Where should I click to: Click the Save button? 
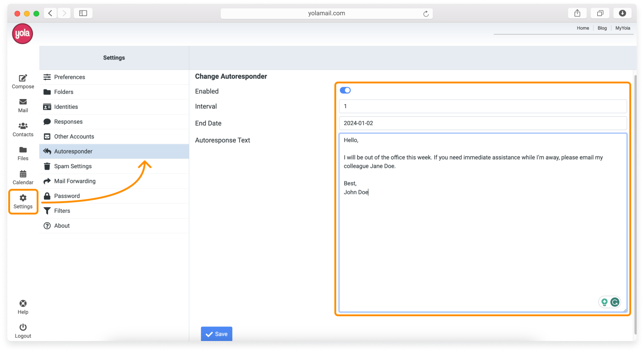[217, 334]
